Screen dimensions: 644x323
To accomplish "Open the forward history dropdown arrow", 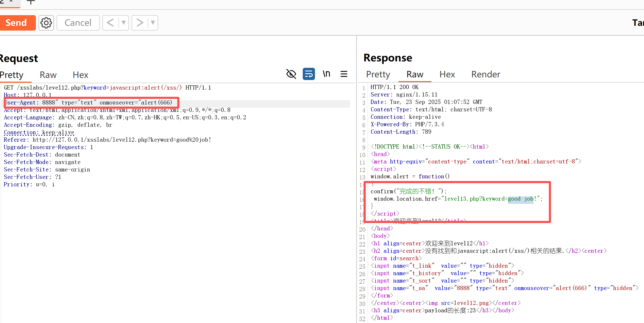I will coord(153,23).
